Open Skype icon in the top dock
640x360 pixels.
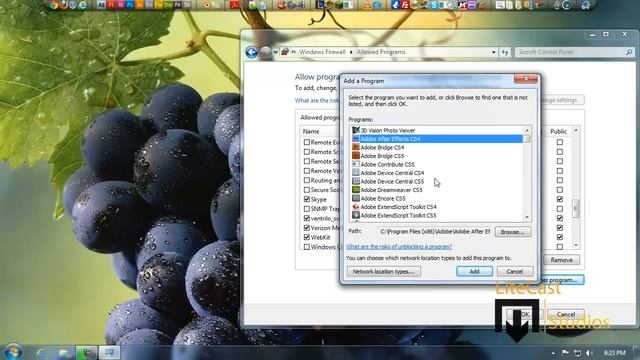[434, 5]
